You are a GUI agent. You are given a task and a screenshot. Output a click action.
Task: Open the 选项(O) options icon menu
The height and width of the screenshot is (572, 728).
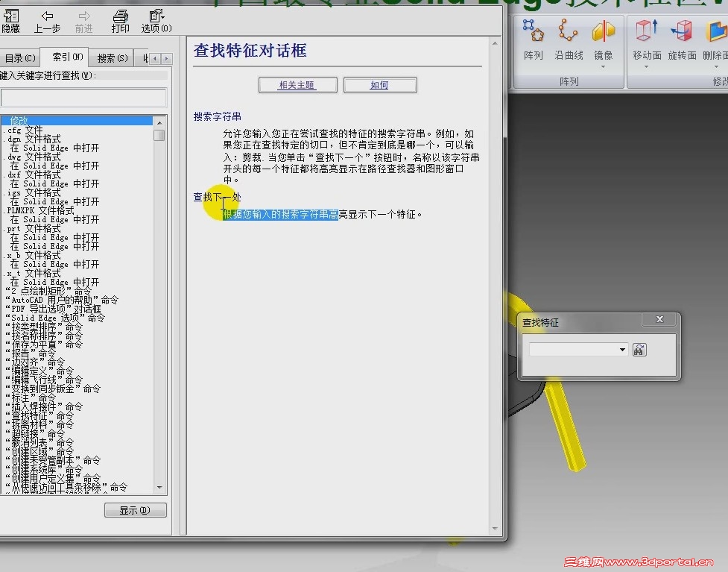point(156,22)
